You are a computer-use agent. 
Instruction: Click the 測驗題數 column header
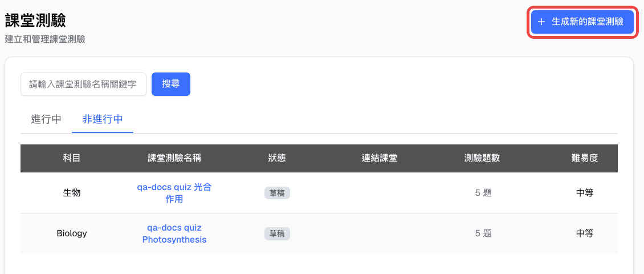point(482,158)
